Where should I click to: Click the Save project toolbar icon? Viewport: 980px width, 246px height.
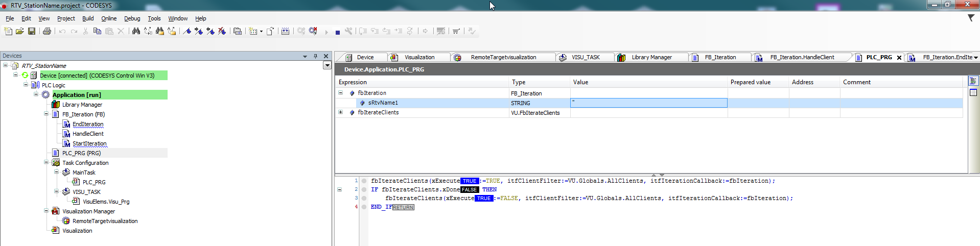(x=32, y=31)
